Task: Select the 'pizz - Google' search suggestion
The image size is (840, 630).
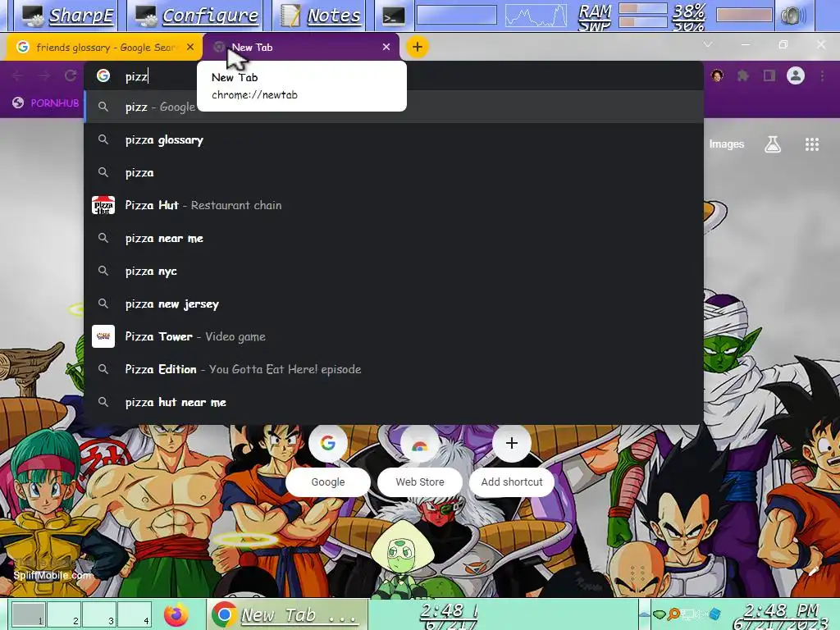Action: (x=394, y=107)
